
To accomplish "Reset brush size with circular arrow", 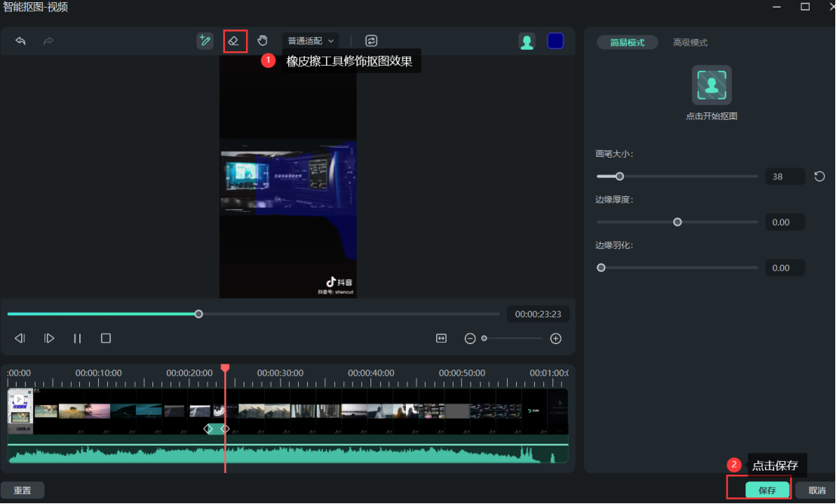I will coord(819,177).
